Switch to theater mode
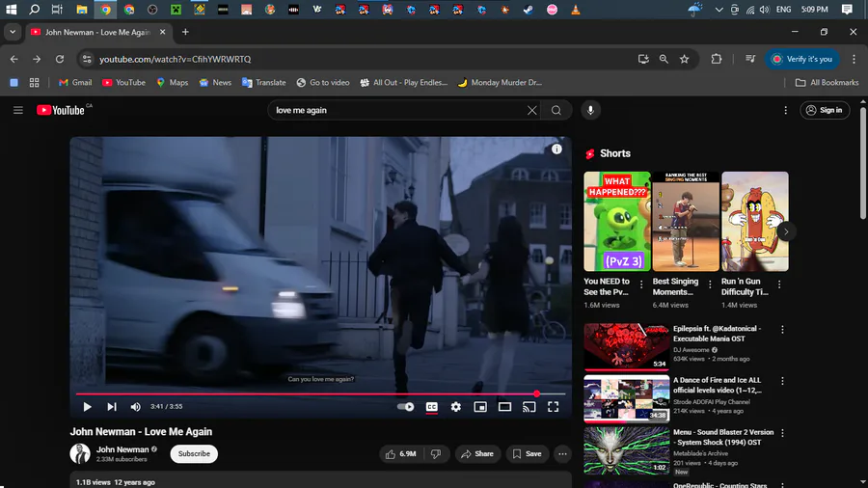Image resolution: width=868 pixels, height=488 pixels. pyautogui.click(x=504, y=407)
